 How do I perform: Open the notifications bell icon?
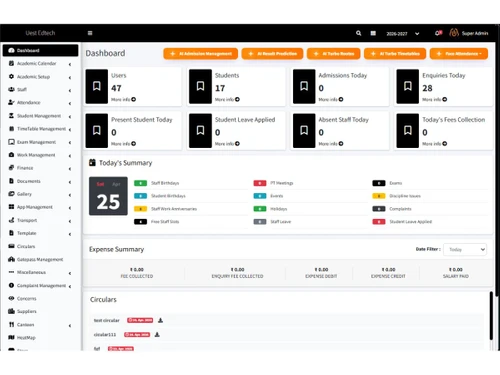click(x=438, y=33)
